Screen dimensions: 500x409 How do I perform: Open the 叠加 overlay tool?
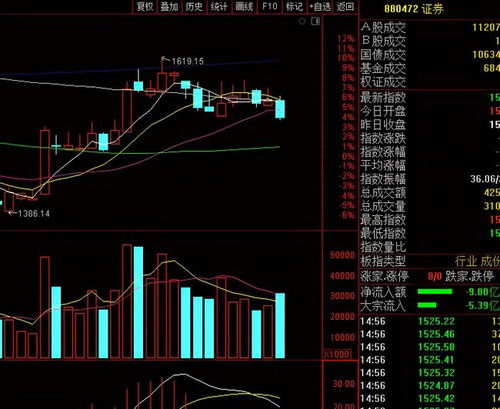169,6
